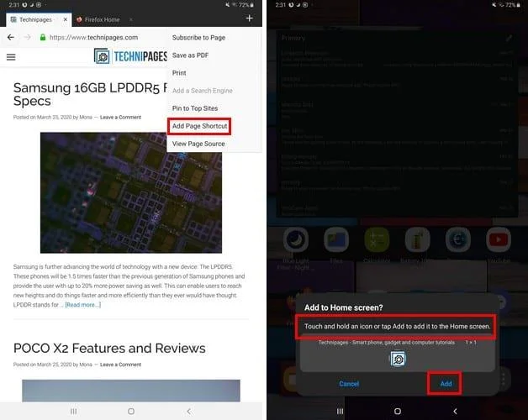The width and height of the screenshot is (528, 420).
Task: Tap the Technipages shortcut icon in dialog
Action: (x=398, y=360)
